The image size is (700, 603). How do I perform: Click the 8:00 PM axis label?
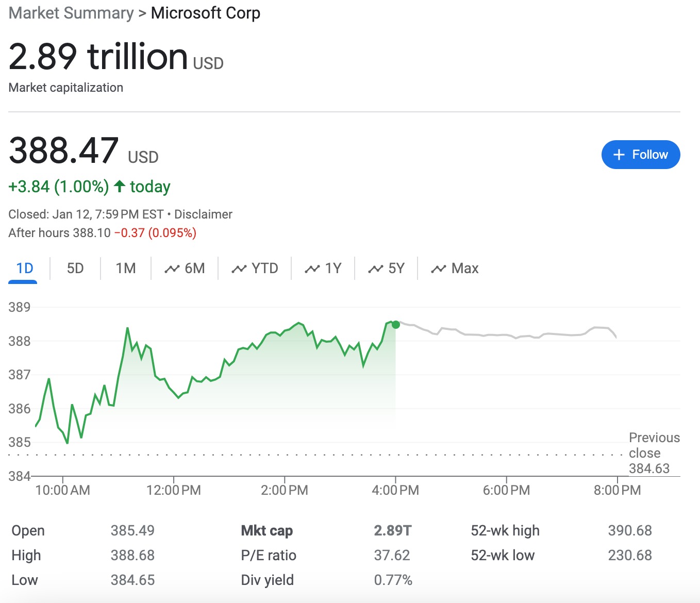[617, 490]
